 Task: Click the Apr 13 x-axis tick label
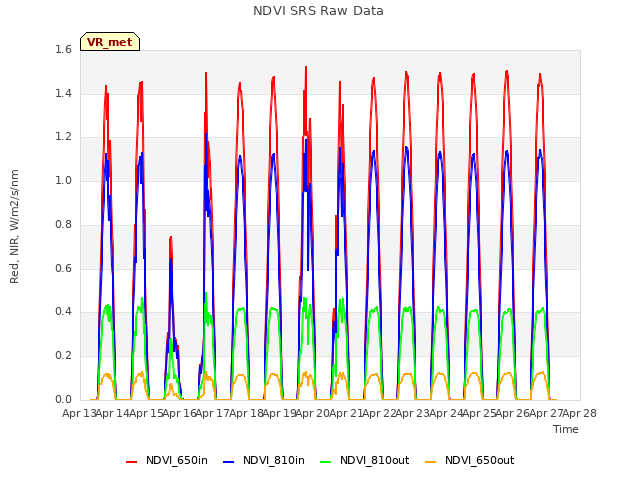[x=79, y=413]
